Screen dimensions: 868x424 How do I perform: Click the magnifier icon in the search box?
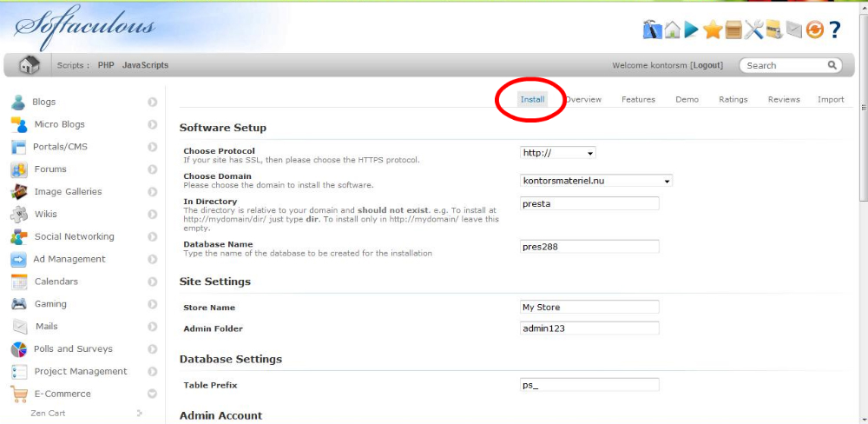click(832, 65)
